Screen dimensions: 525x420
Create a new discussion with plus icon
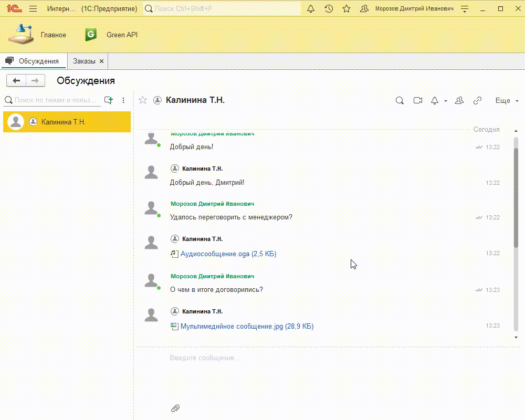pyautogui.click(x=109, y=100)
